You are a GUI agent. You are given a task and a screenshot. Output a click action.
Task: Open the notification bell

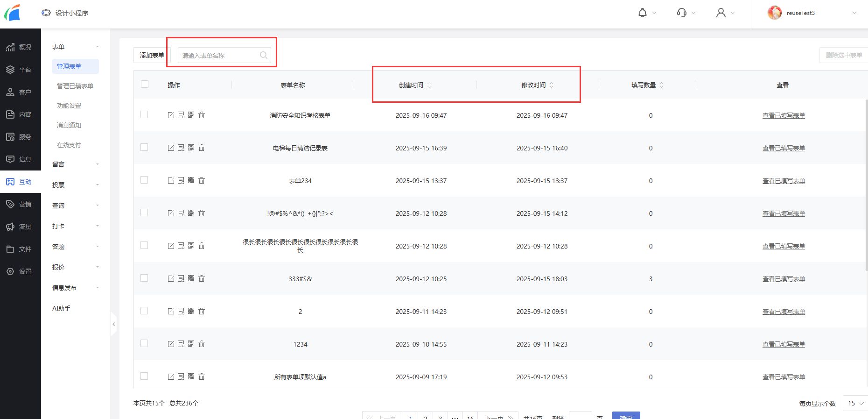click(643, 13)
